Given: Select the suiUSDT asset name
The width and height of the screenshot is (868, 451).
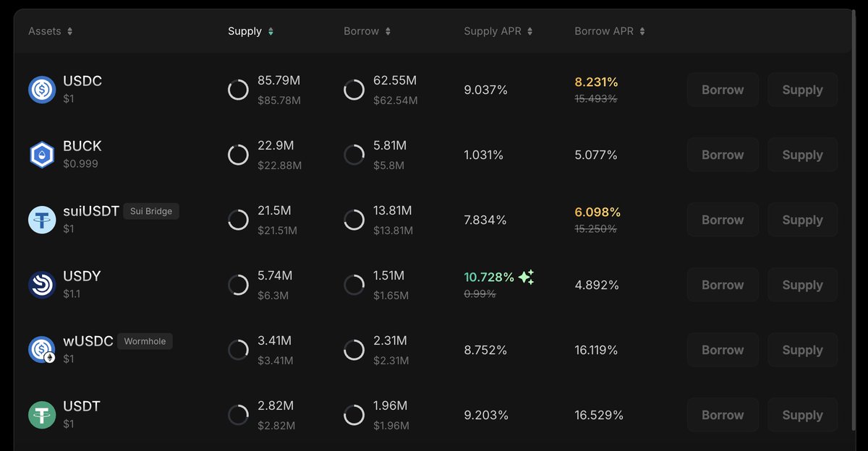Looking at the screenshot, I should (91, 211).
